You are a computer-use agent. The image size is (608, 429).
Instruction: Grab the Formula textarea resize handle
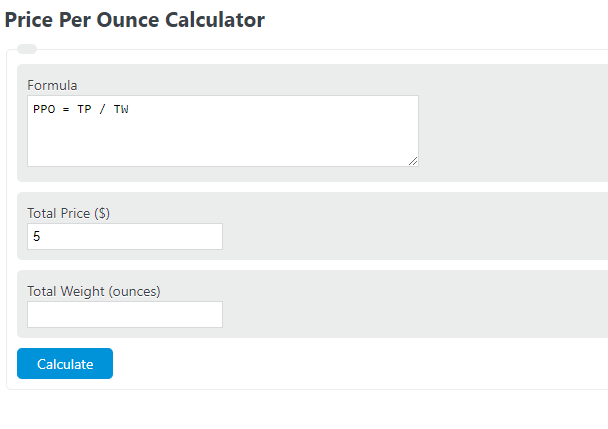(x=413, y=161)
